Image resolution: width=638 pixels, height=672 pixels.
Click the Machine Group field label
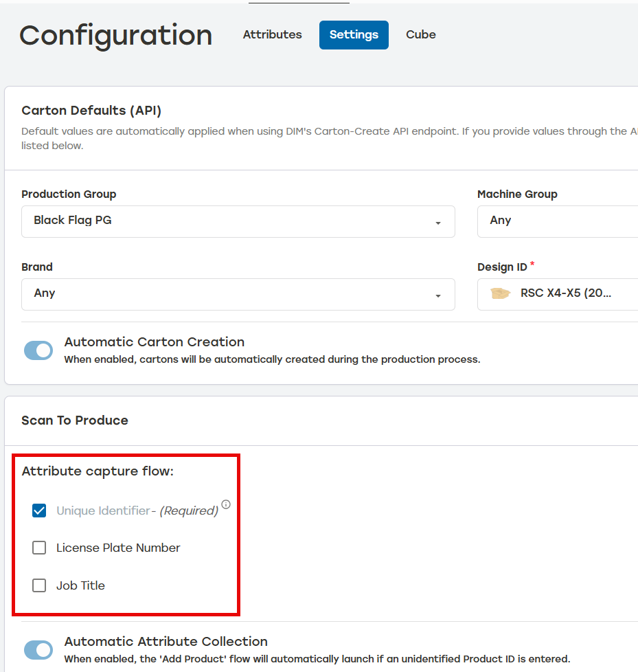pos(517,194)
